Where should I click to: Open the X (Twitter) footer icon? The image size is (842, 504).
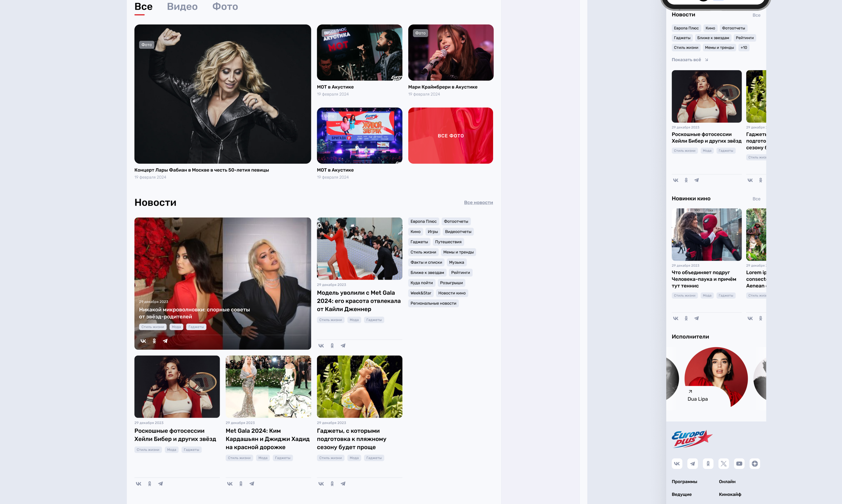723,463
